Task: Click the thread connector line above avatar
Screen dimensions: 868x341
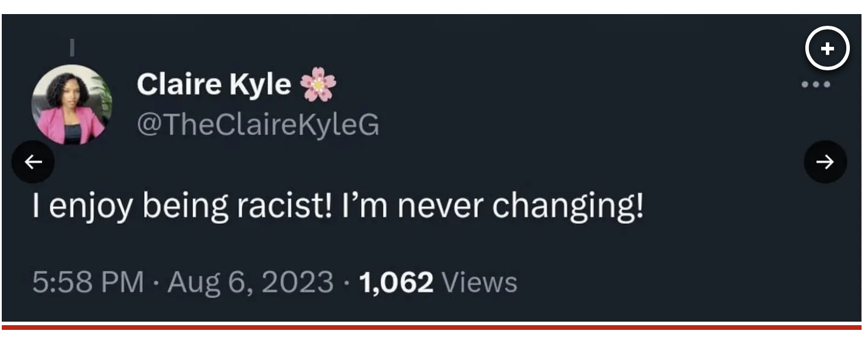Action: point(71,46)
